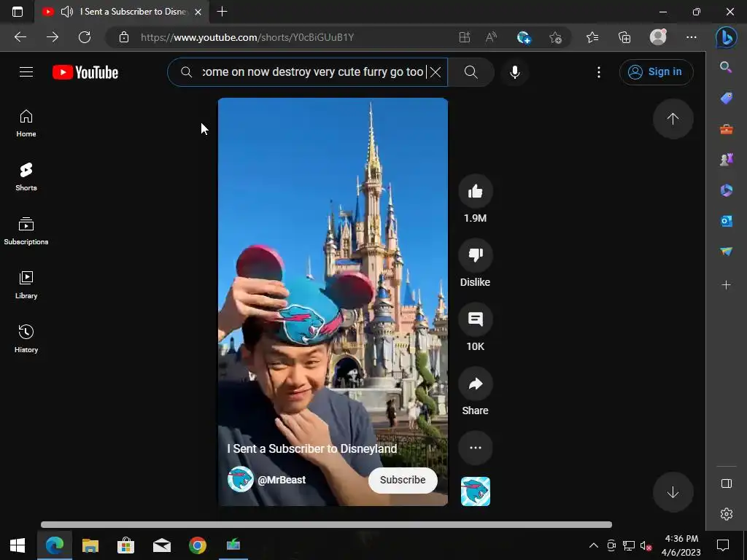Clear the search query with X

coord(436,72)
